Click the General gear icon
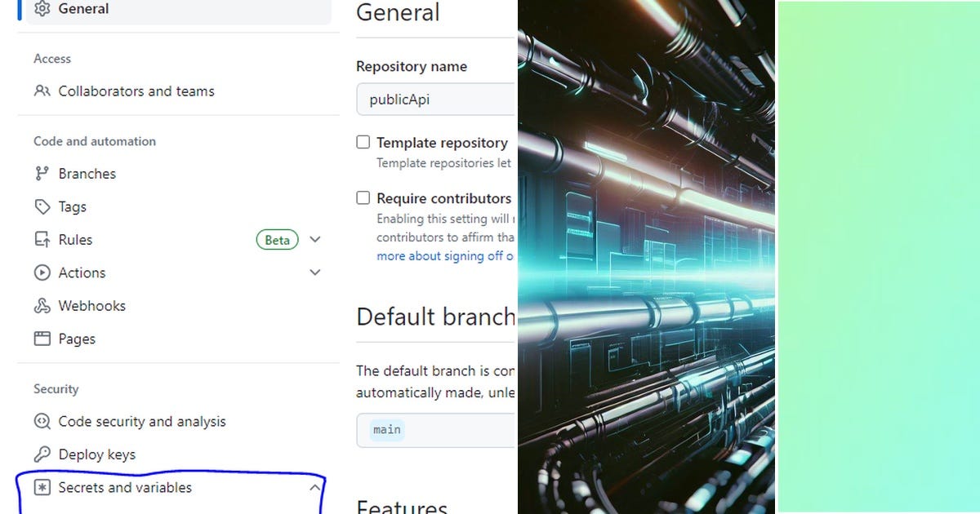 pyautogui.click(x=42, y=9)
